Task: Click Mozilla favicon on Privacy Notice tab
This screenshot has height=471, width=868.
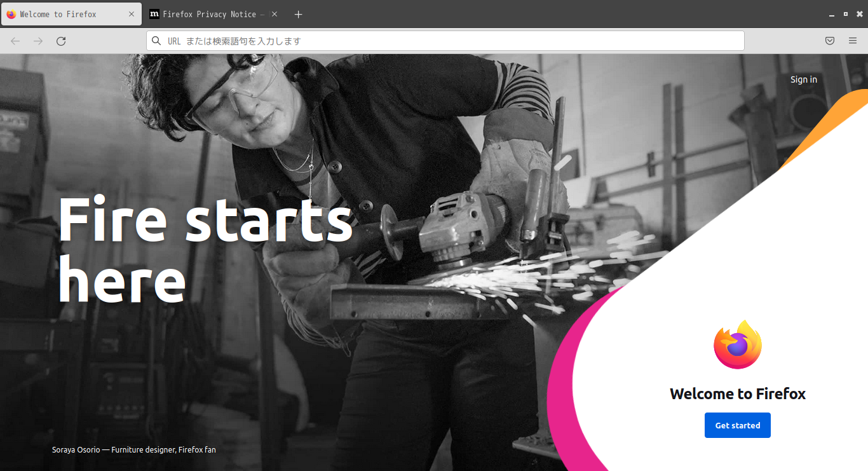Action: pyautogui.click(x=154, y=14)
